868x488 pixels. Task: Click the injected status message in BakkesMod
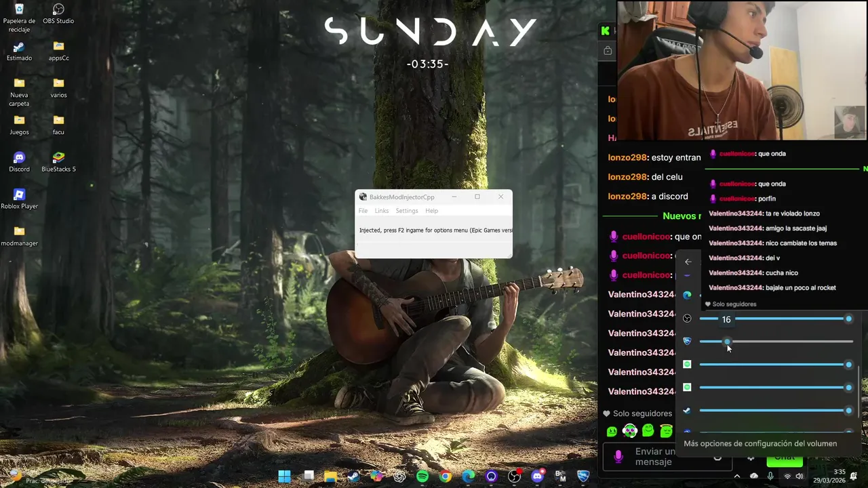pyautogui.click(x=435, y=230)
